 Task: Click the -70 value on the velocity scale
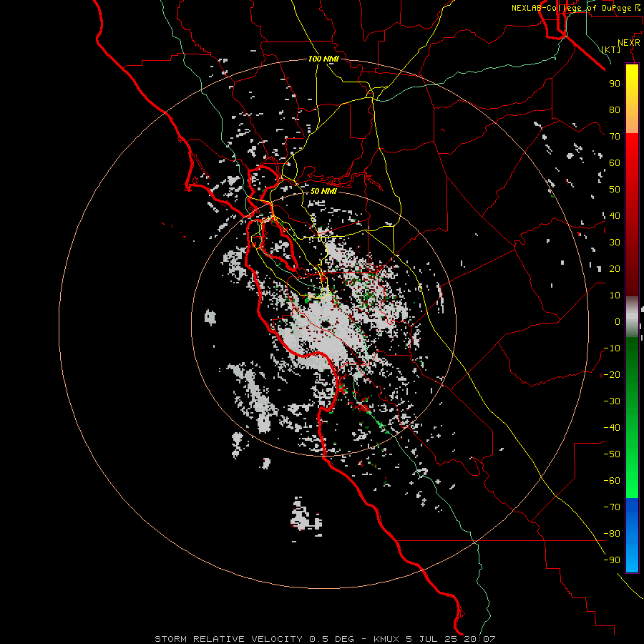(612, 507)
